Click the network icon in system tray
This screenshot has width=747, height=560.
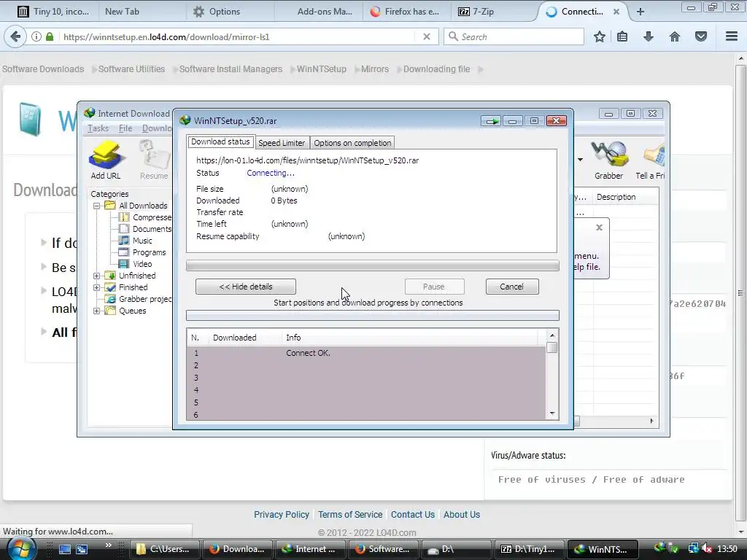(693, 549)
